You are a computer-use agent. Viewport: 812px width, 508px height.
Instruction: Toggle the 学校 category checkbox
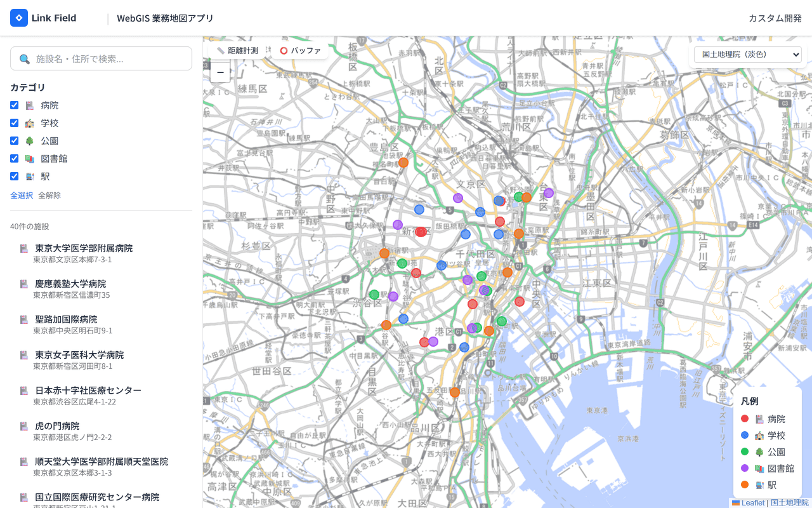[x=15, y=123]
